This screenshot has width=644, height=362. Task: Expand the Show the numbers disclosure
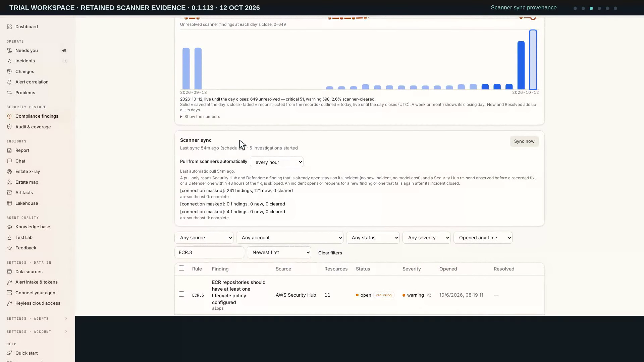200,117
